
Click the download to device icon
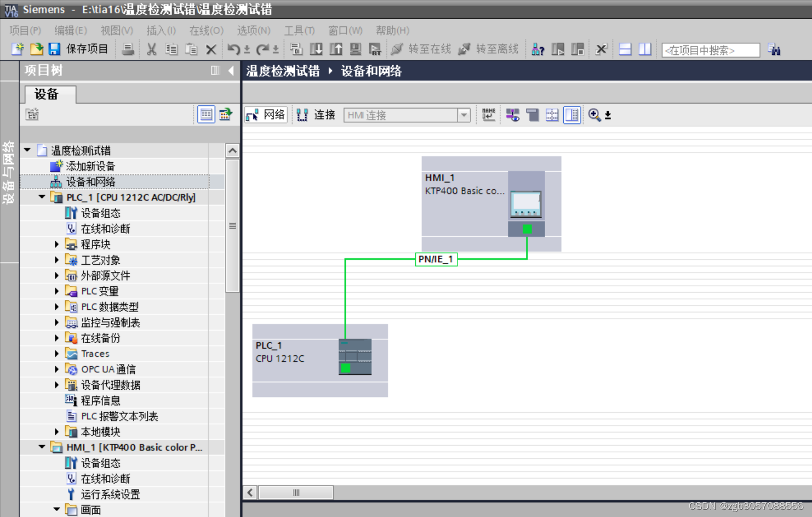(x=316, y=49)
